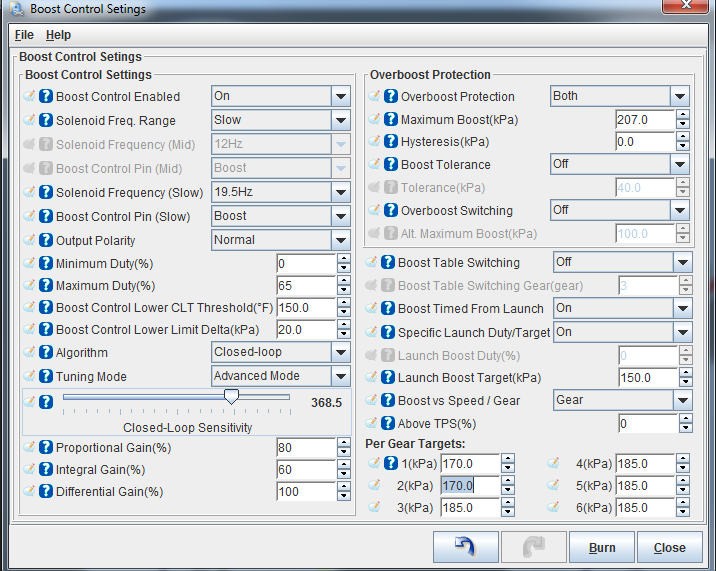Click in Above TPS(%) input field
Screen dimensions: 716x571
(648, 423)
